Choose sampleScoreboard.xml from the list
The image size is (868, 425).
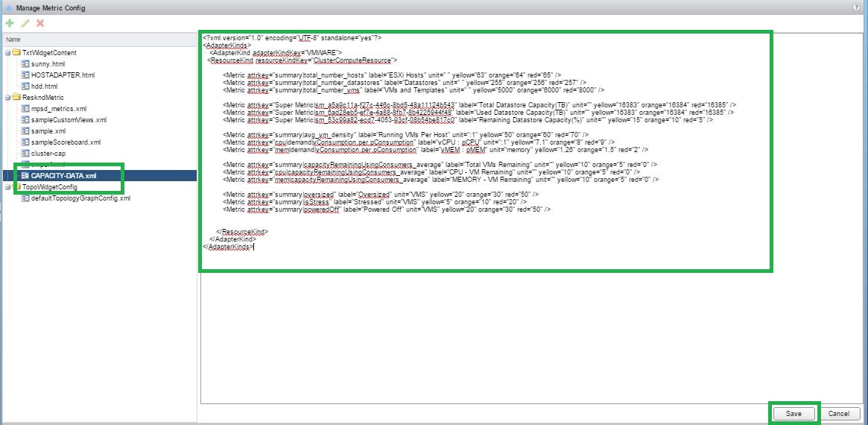pyautogui.click(x=66, y=142)
